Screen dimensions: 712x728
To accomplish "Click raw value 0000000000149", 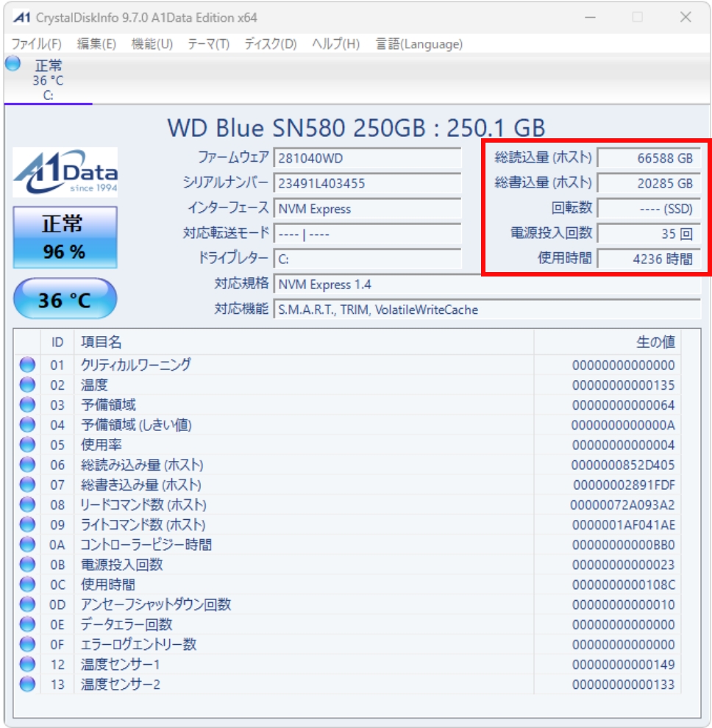I will pos(623,665).
